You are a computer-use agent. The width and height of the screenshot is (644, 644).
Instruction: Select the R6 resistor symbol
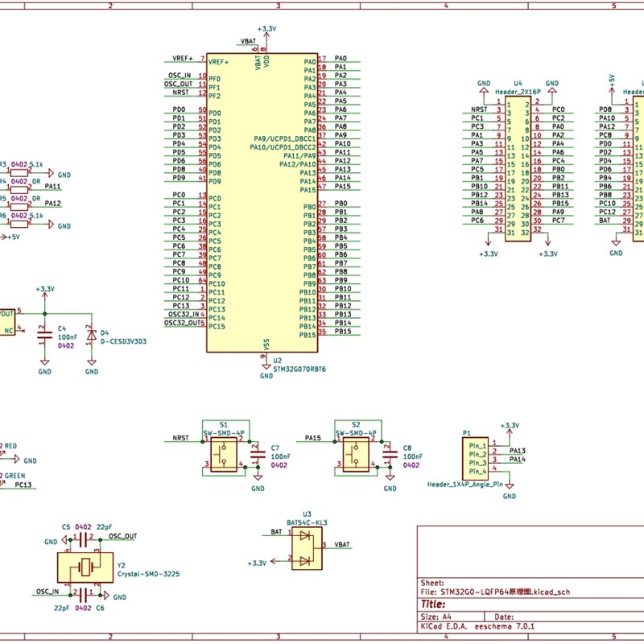click(x=19, y=224)
